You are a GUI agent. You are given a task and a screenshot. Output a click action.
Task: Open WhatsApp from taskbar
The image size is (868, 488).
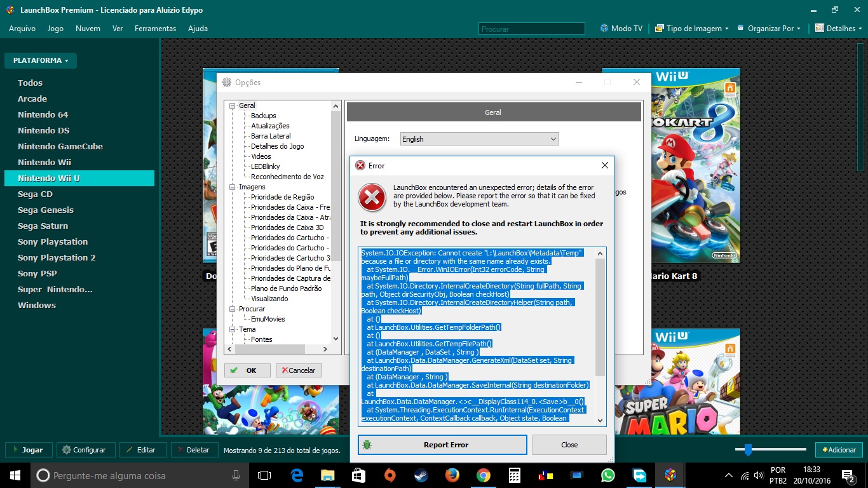pos(608,475)
